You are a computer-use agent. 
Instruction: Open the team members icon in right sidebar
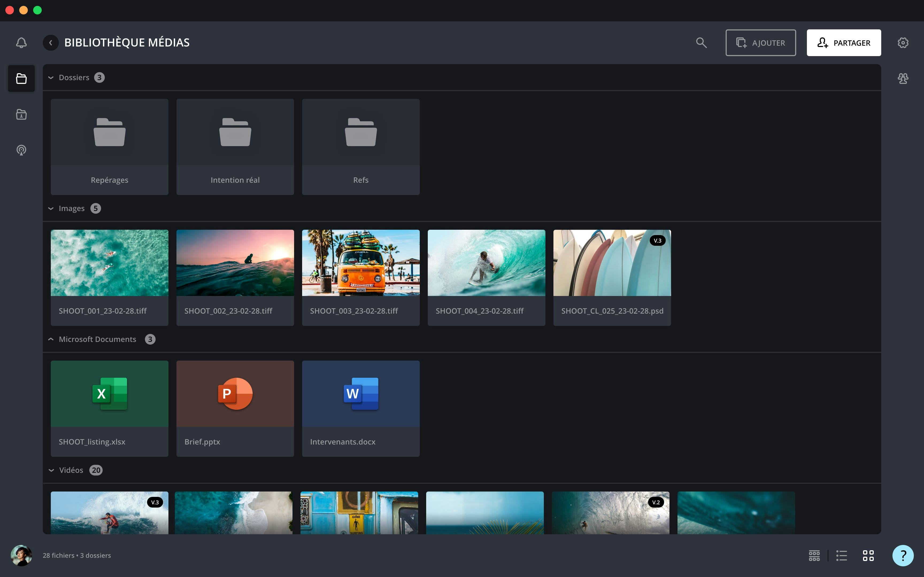click(x=903, y=79)
